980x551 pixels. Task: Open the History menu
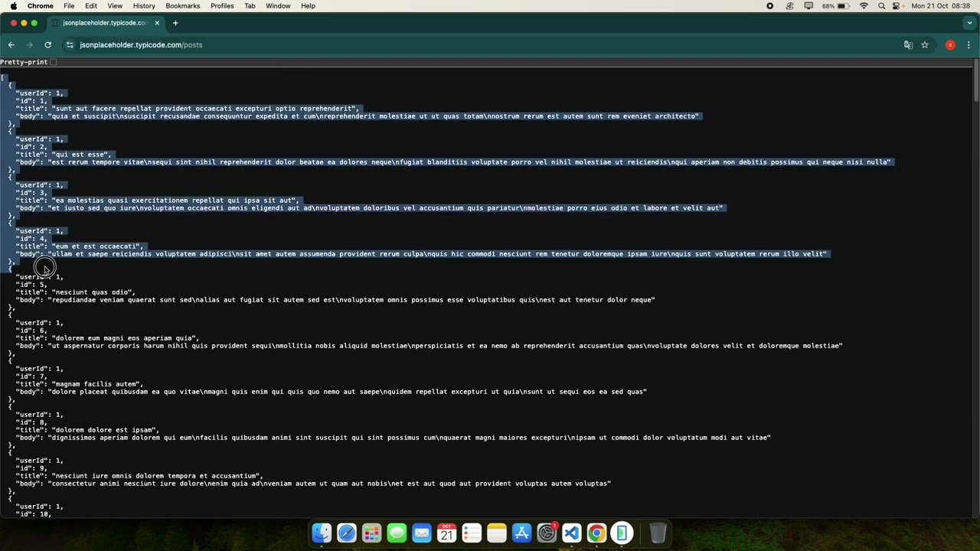144,6
